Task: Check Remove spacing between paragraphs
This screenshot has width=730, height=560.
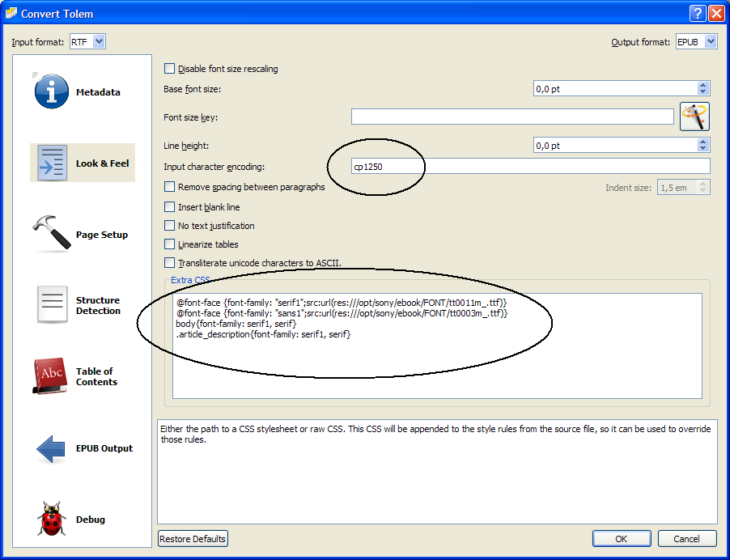Action: (169, 187)
